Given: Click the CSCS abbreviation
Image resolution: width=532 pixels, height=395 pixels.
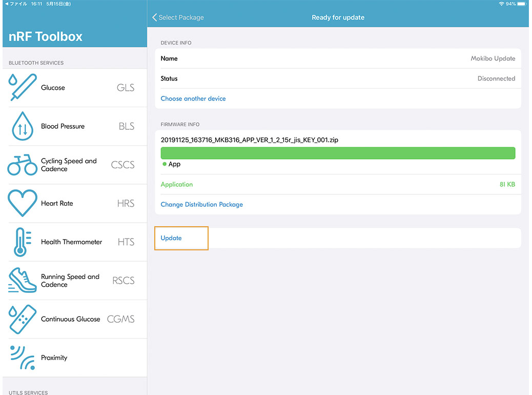Looking at the screenshot, I should tap(123, 165).
